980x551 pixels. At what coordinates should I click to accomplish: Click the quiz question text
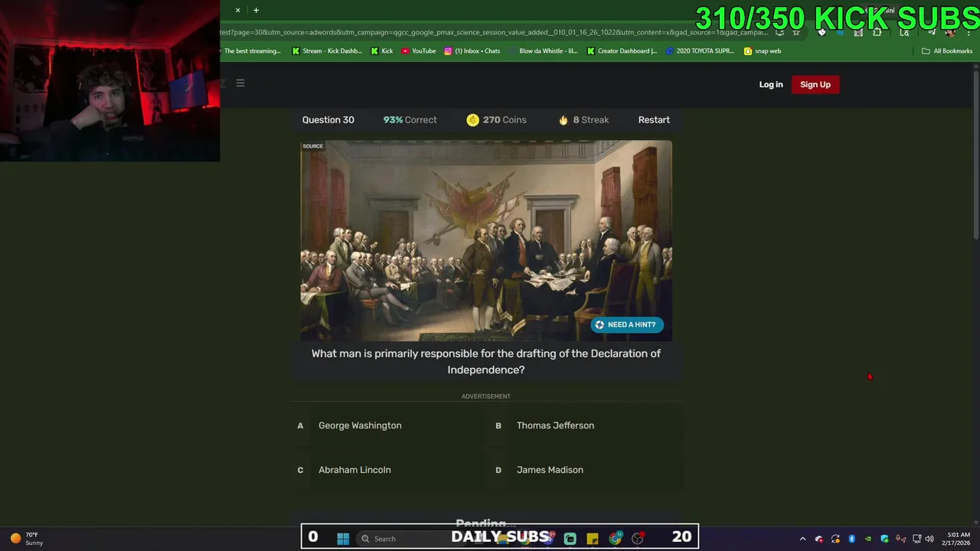486,361
